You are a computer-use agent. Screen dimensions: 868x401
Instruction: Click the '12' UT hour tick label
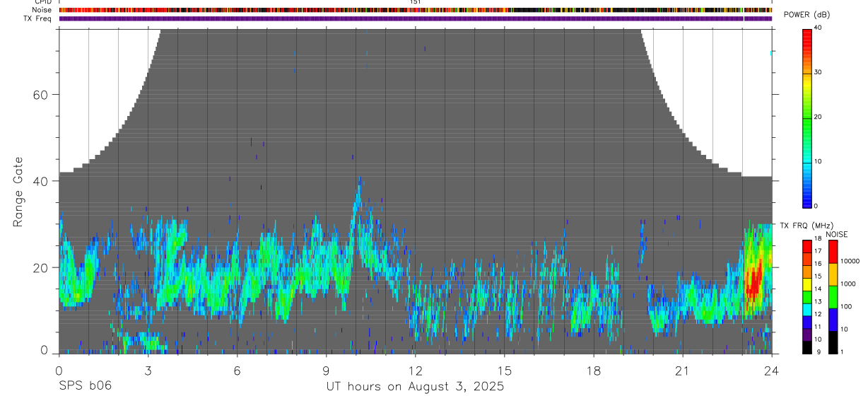coord(415,371)
